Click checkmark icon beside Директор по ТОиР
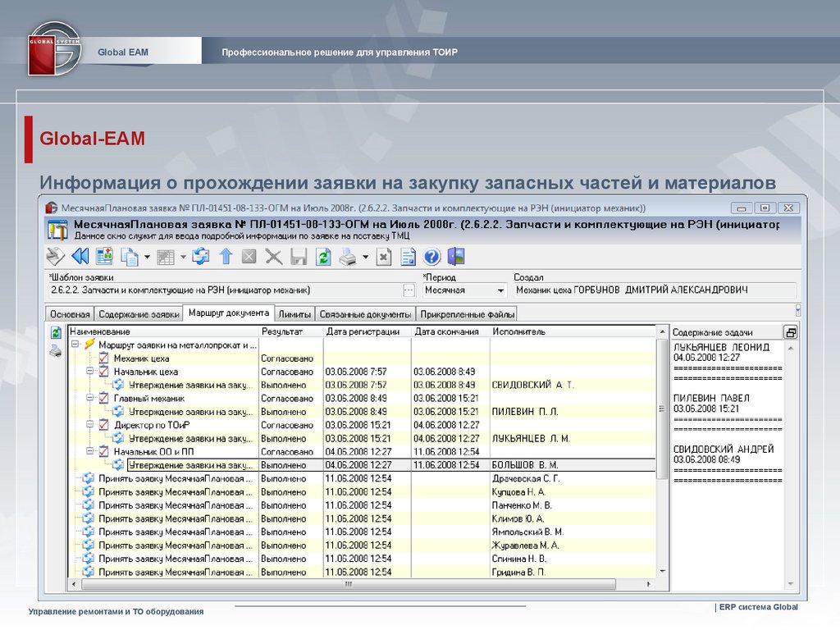 103,425
